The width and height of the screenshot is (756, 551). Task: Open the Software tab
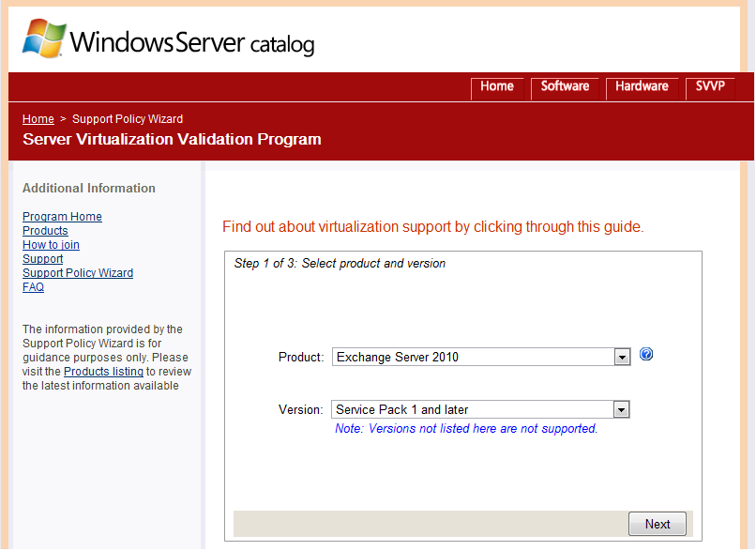(x=565, y=86)
